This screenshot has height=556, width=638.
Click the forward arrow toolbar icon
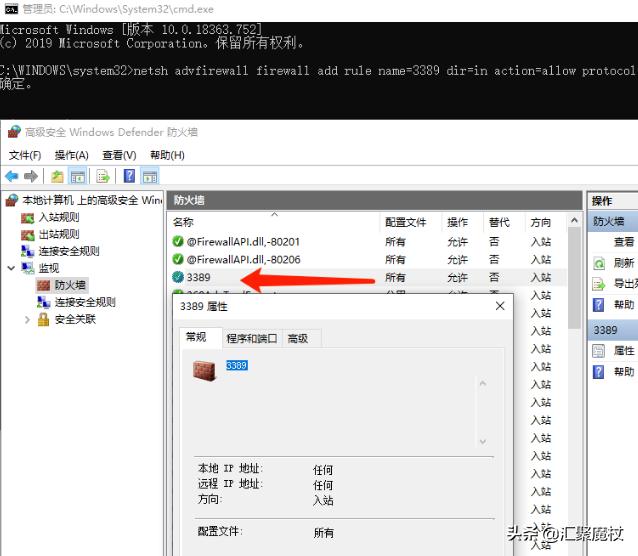[x=31, y=176]
